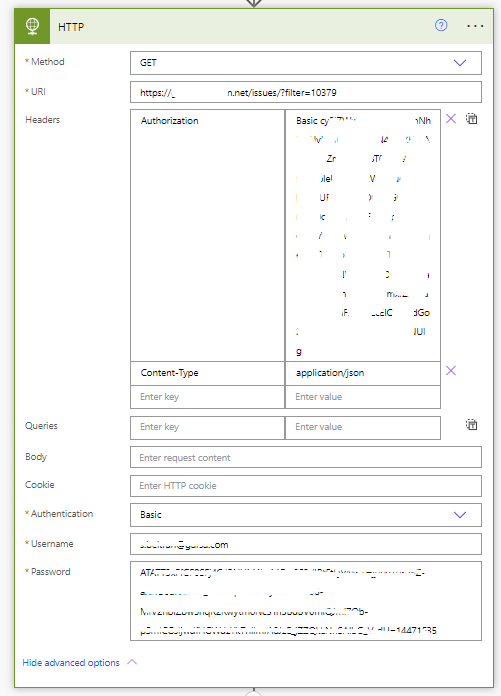Viewport: 501px width, 696px height.
Task: Click Hide advanced options link
Action: click(71, 662)
